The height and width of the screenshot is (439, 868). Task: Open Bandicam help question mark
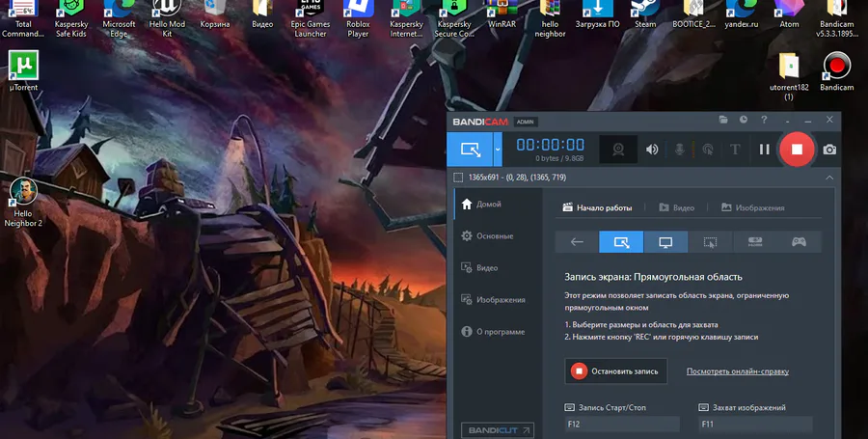pyautogui.click(x=764, y=120)
